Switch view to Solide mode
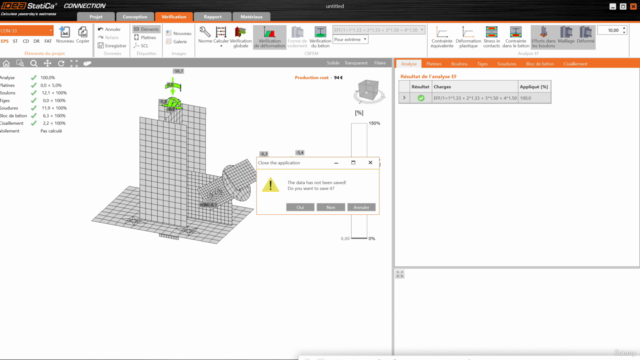The image size is (640, 360). tap(333, 63)
